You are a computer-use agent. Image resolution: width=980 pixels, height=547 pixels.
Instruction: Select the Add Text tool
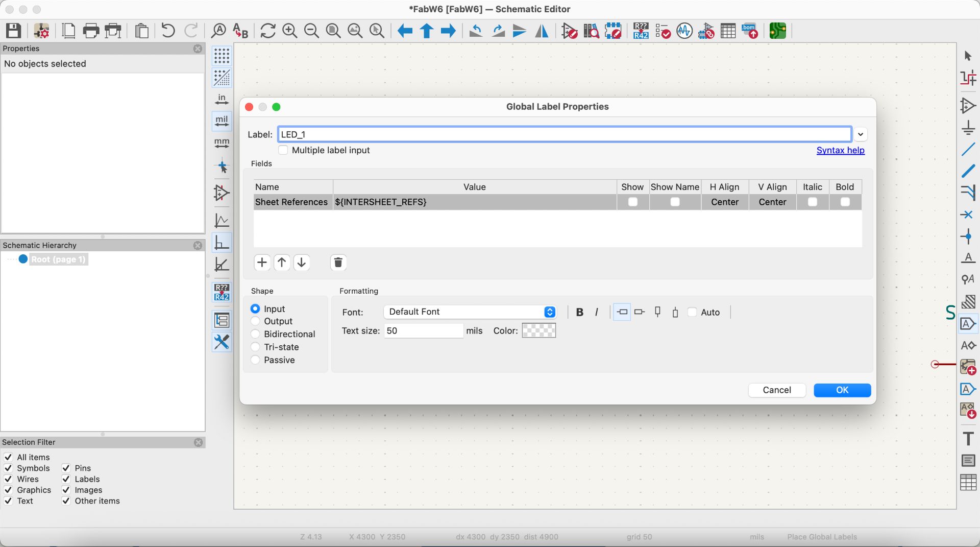coord(968,439)
